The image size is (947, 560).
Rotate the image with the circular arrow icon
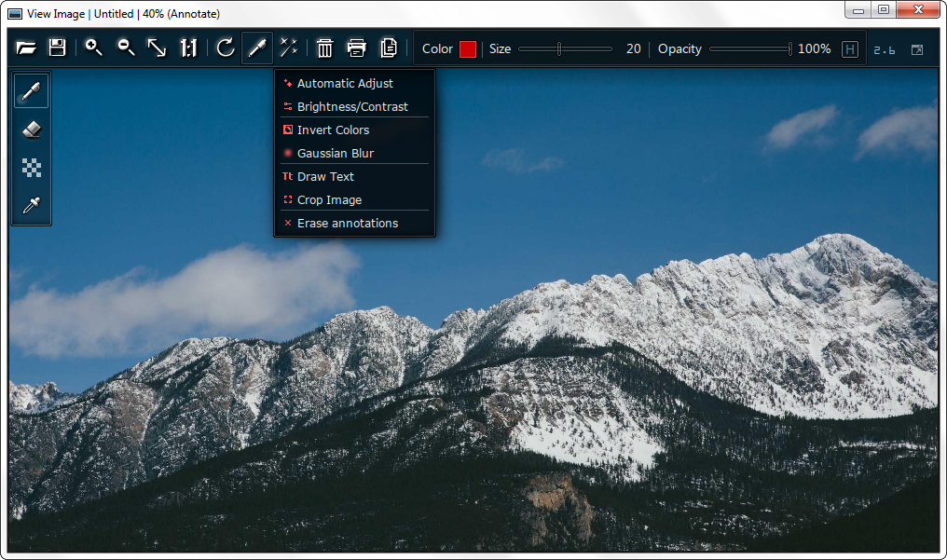(x=225, y=48)
